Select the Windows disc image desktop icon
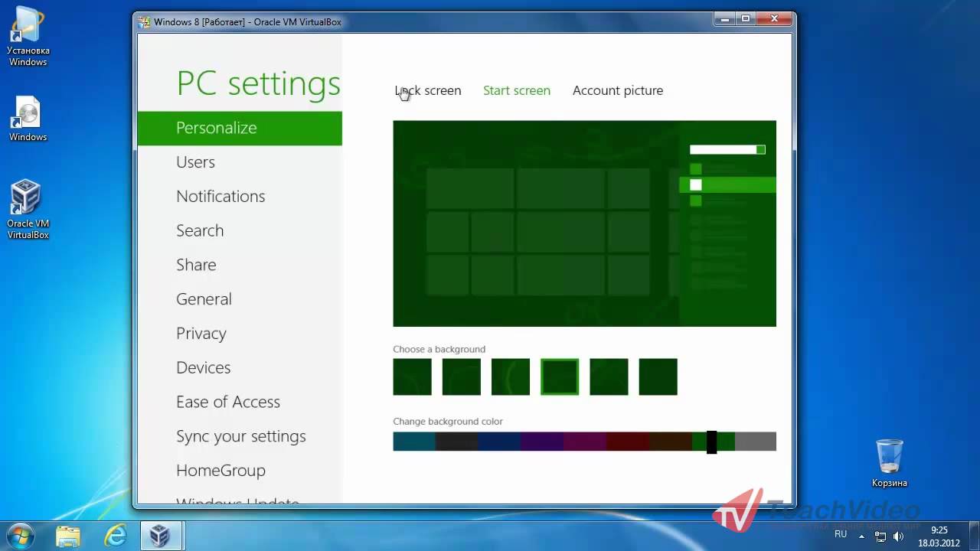This screenshot has height=551, width=980. point(28,119)
